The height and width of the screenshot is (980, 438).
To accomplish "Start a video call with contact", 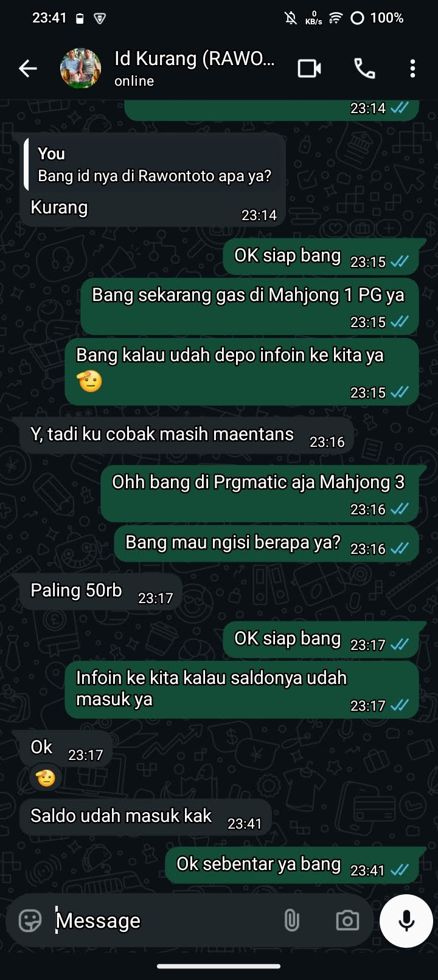I will coord(310,69).
